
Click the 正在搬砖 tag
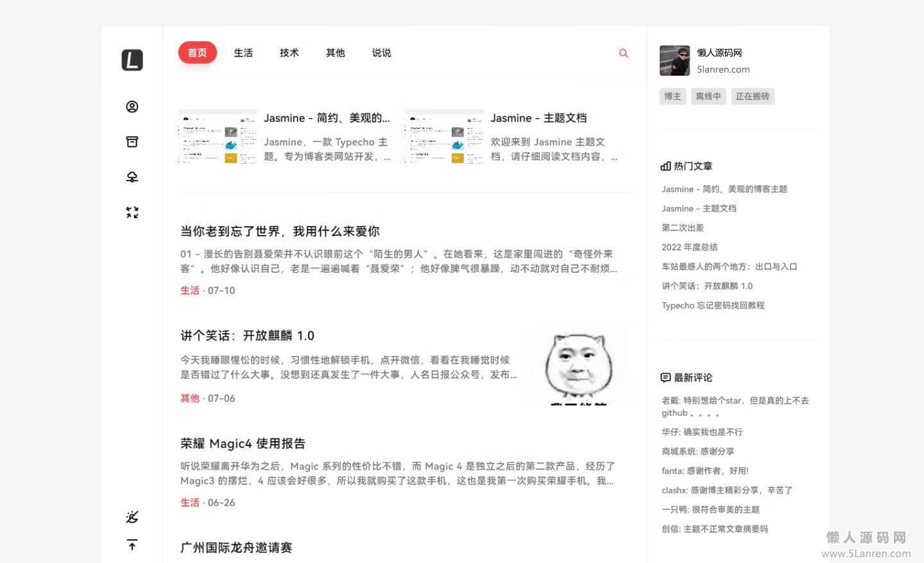pyautogui.click(x=753, y=96)
